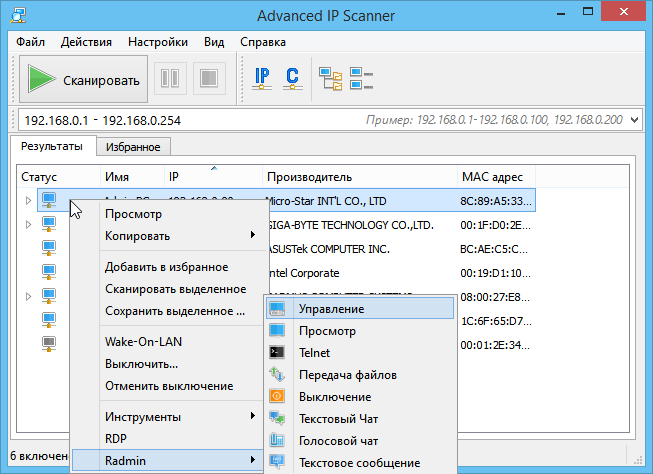
Task: Click MAC address BC:AE:C5:C...
Action: tap(494, 249)
